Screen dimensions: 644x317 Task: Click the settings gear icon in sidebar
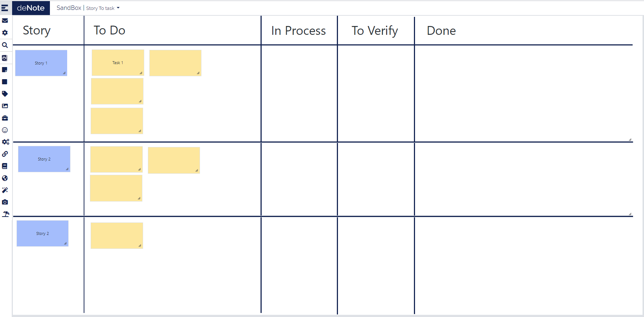point(5,33)
